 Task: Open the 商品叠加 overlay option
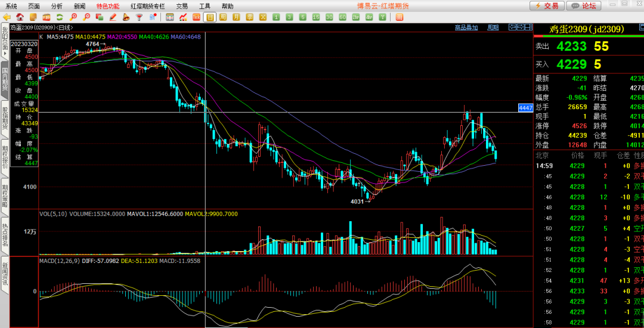pyautogui.click(x=466, y=27)
